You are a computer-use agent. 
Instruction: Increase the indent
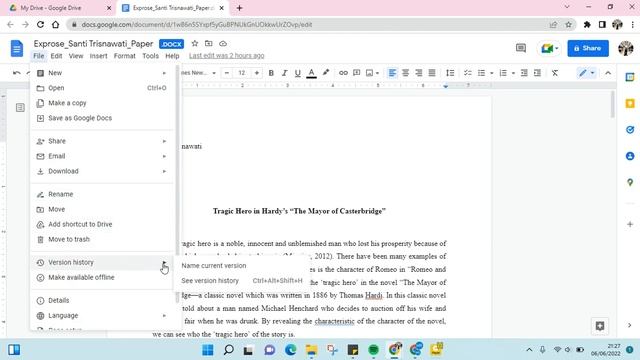click(x=538, y=73)
